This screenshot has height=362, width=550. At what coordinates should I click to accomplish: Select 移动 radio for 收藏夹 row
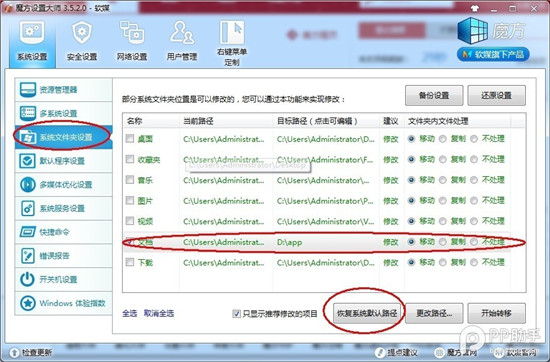point(411,160)
